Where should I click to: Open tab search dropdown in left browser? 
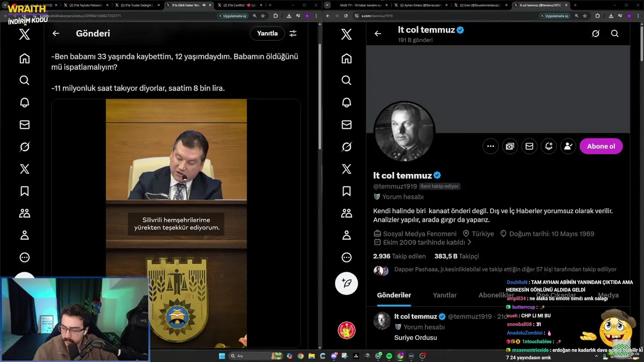(x=6, y=5)
